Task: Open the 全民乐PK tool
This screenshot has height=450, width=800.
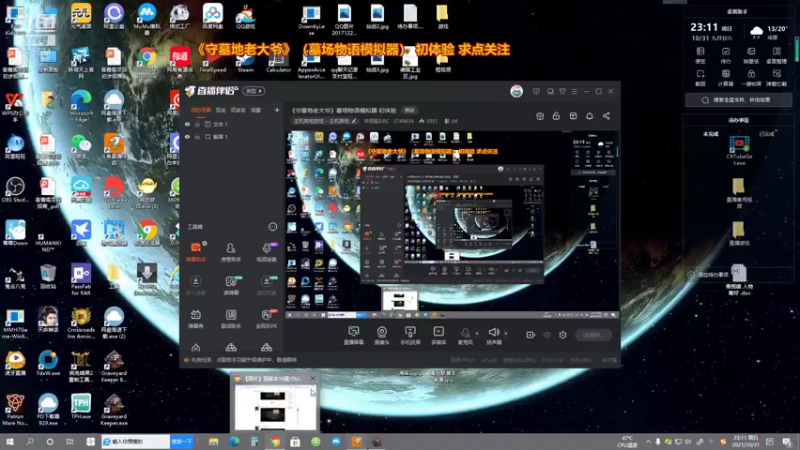Action: click(x=266, y=318)
